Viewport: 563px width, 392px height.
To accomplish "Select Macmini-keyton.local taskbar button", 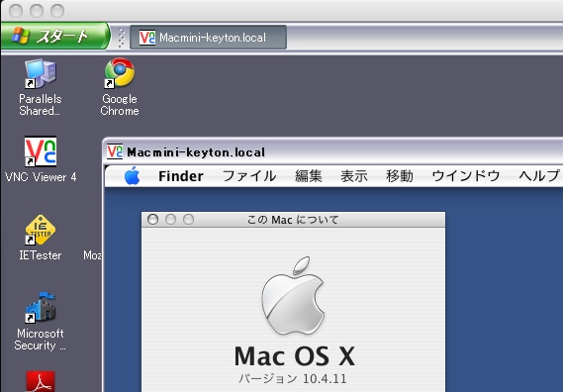I will click(x=208, y=37).
